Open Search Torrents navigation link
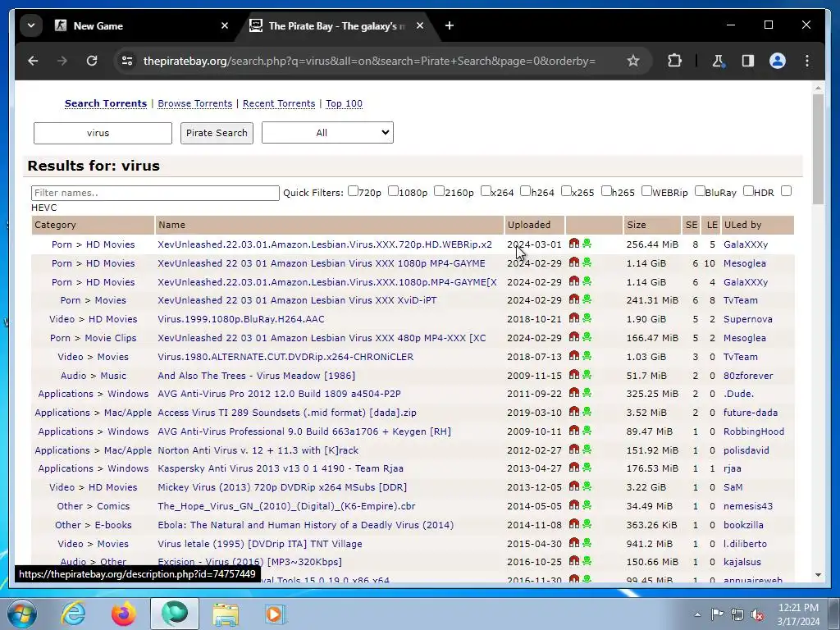The height and width of the screenshot is (630, 840). 106,103
